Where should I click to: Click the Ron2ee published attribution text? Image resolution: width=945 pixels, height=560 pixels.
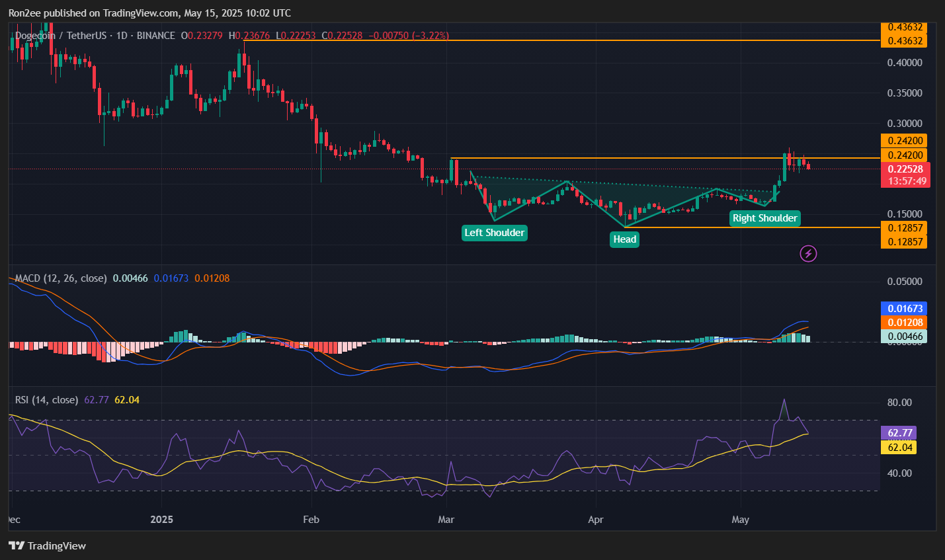[149, 13]
